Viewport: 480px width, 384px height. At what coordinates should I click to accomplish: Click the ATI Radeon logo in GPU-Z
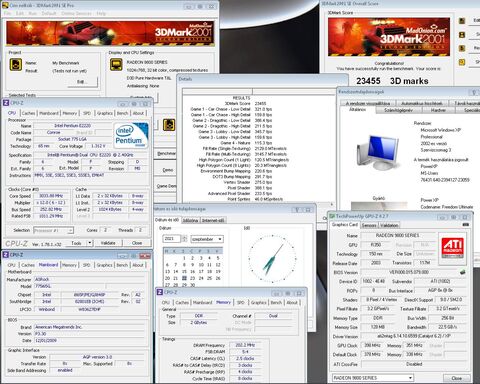pos(452,247)
